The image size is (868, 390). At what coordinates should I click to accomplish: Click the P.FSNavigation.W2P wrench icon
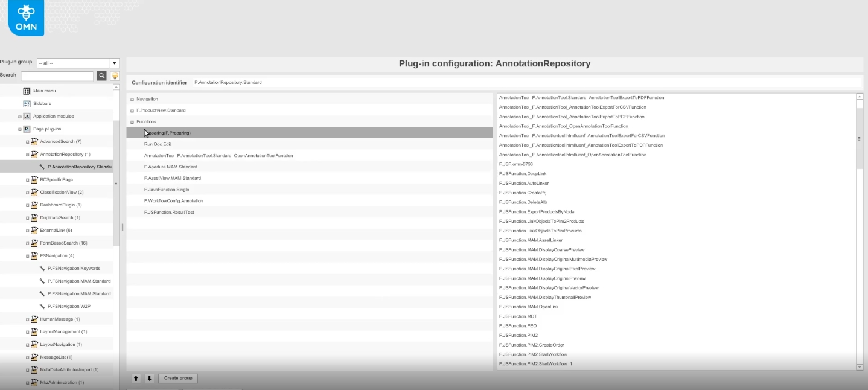coord(42,307)
